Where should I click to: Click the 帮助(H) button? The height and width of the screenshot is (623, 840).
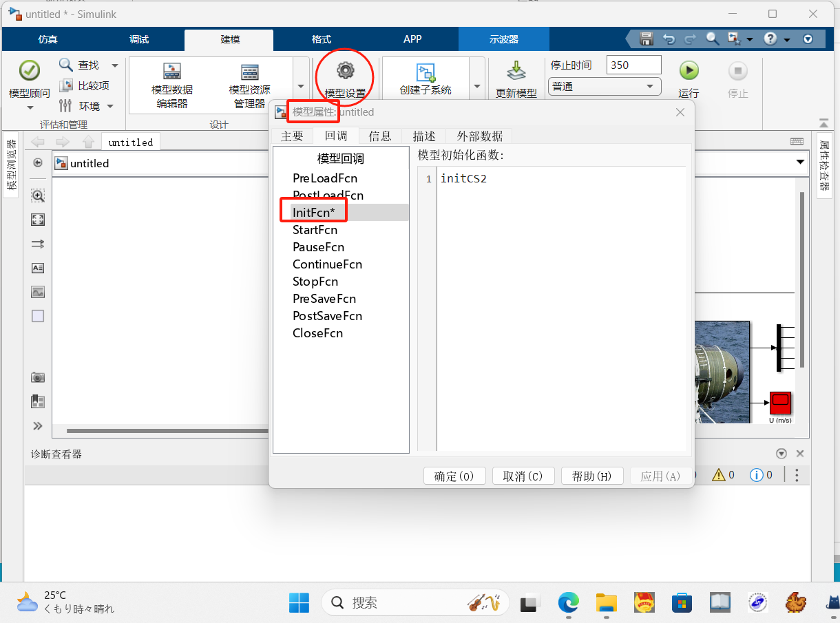coord(592,476)
